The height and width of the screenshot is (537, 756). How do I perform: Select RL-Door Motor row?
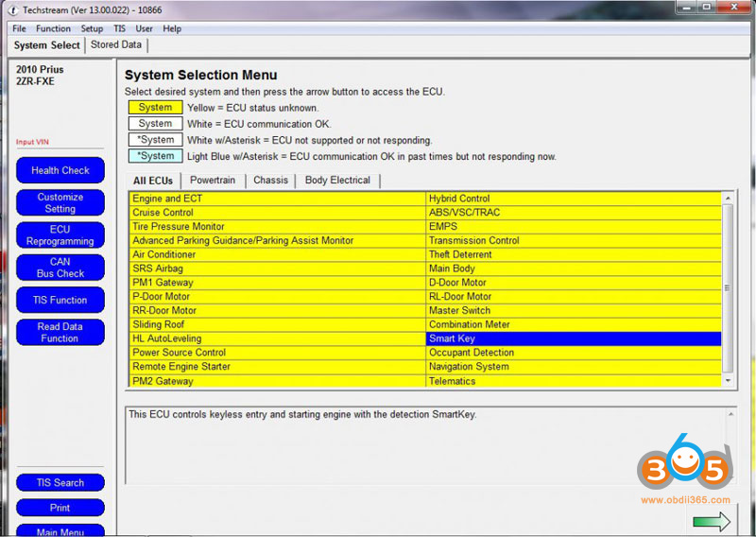click(574, 296)
